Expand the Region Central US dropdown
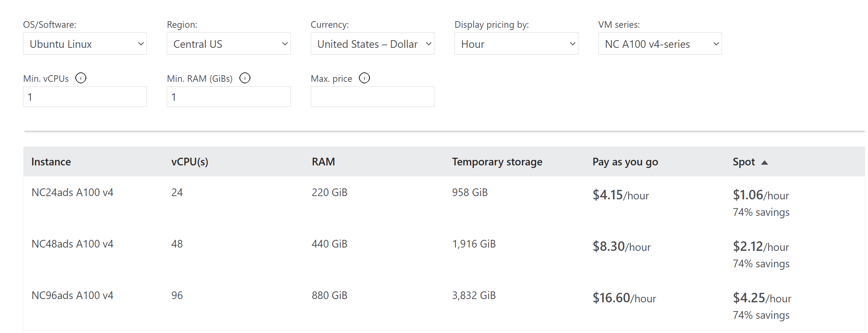Viewport: 868px width, 333px height. (x=228, y=44)
